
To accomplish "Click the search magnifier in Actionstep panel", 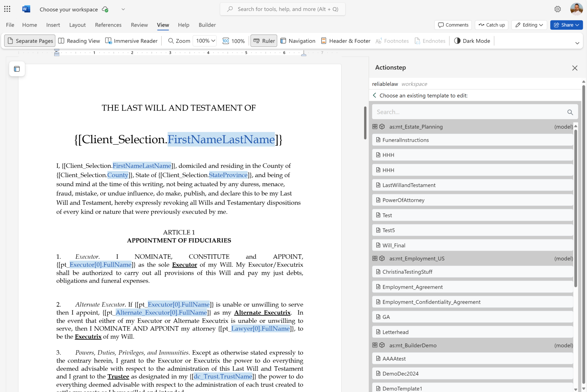I will [x=570, y=112].
